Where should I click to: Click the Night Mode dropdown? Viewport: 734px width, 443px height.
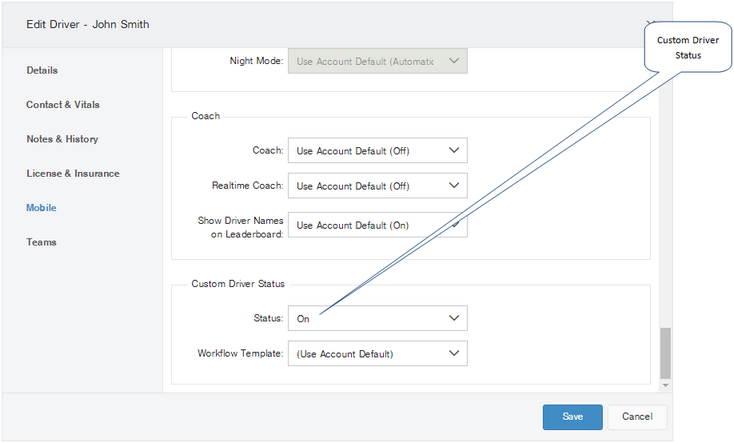click(377, 61)
